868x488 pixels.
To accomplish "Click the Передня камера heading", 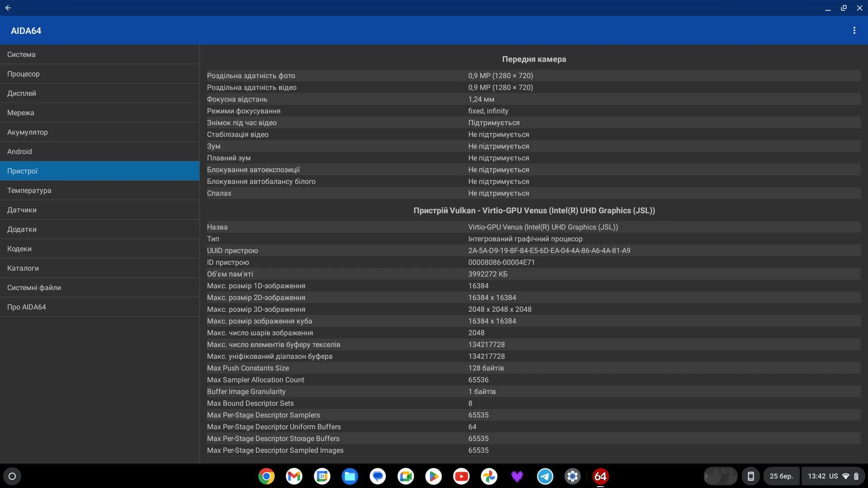I will click(534, 59).
